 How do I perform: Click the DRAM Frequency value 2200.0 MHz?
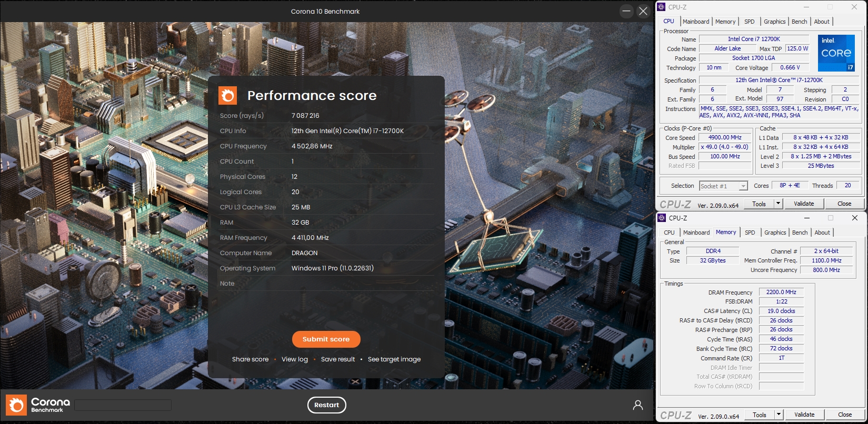point(781,292)
